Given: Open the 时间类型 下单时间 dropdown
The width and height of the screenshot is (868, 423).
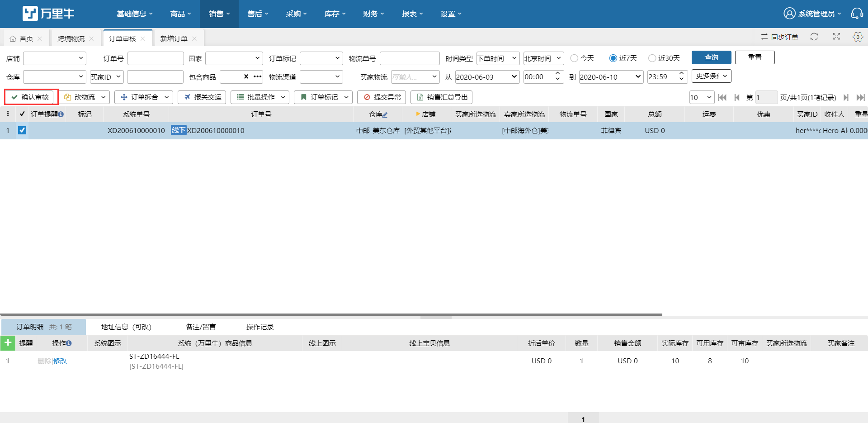Looking at the screenshot, I should (x=498, y=58).
